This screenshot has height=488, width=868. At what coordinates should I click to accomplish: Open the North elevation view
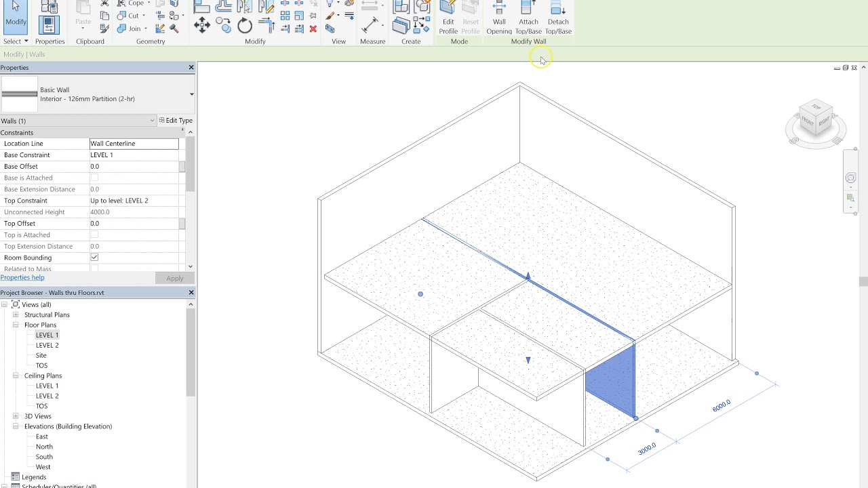point(44,447)
